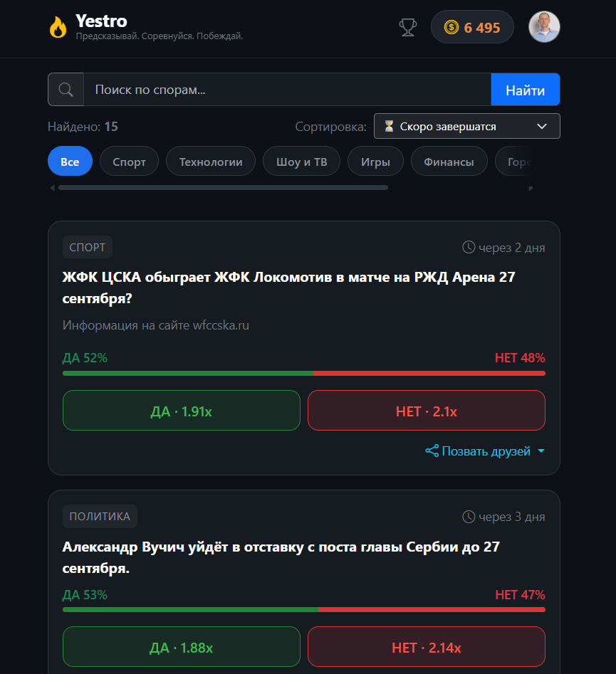Open the Скоро завершатся sorting dropdown
This screenshot has width=616, height=674.
tap(466, 126)
